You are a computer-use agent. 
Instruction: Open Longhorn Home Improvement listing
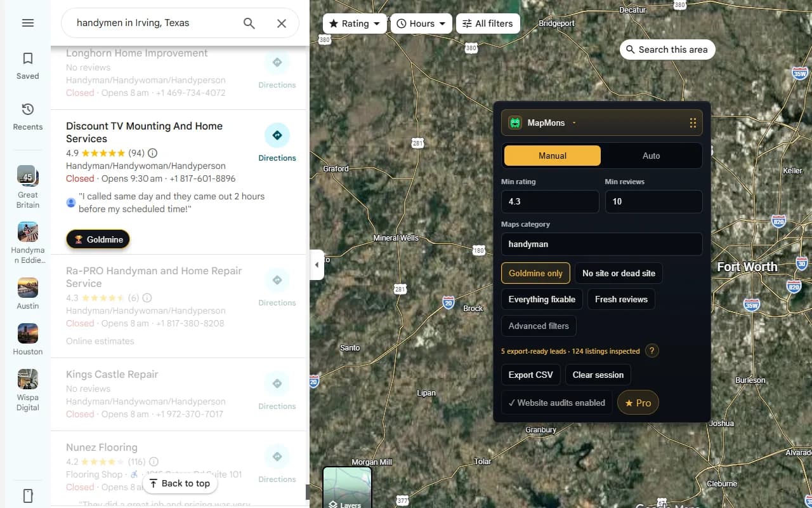coord(136,53)
